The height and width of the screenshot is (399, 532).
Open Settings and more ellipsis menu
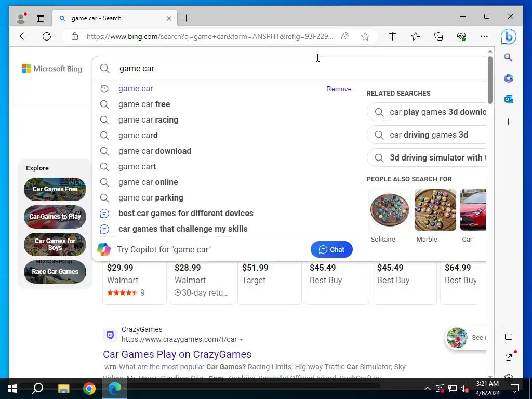coord(484,36)
